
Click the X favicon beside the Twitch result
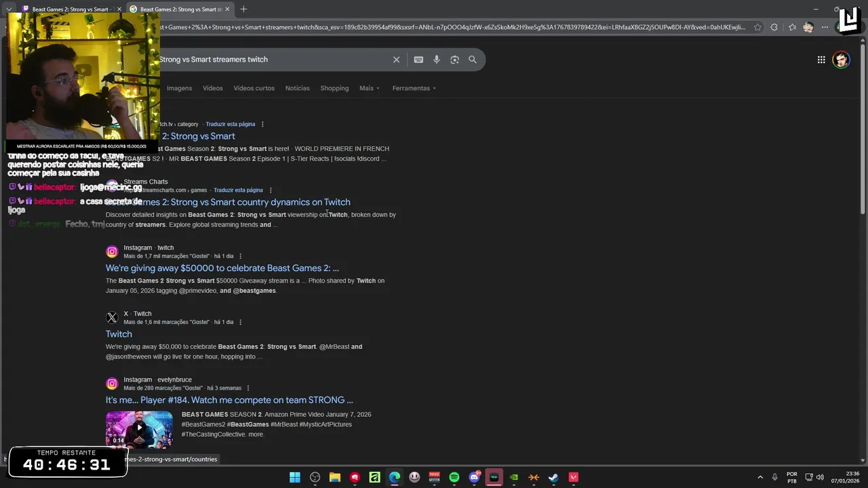(112, 318)
